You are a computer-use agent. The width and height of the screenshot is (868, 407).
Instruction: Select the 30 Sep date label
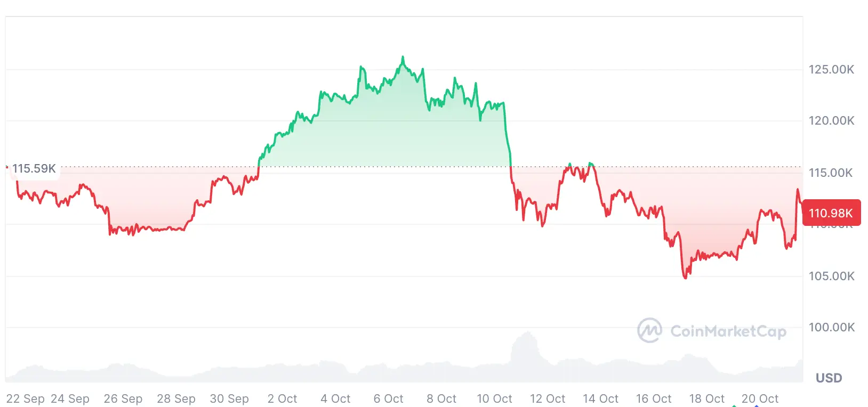click(229, 398)
